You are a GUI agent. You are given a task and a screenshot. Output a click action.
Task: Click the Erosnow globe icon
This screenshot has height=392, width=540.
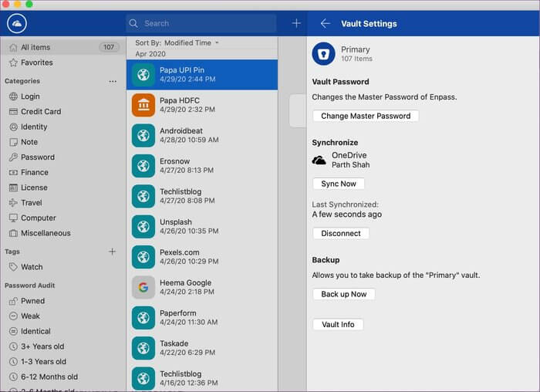(143, 166)
